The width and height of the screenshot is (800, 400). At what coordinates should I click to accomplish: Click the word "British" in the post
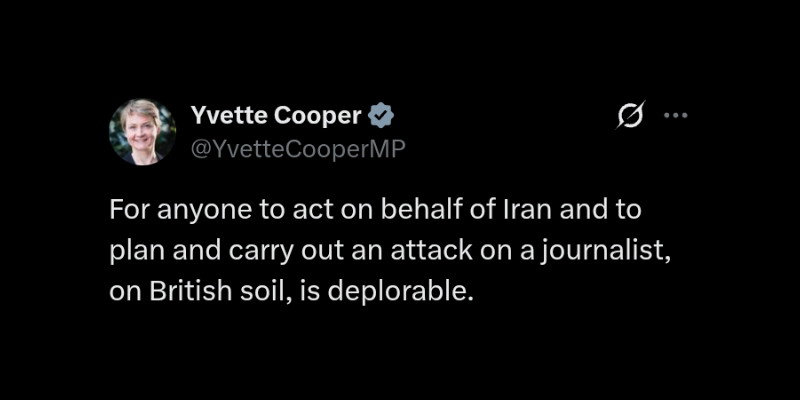coord(191,291)
